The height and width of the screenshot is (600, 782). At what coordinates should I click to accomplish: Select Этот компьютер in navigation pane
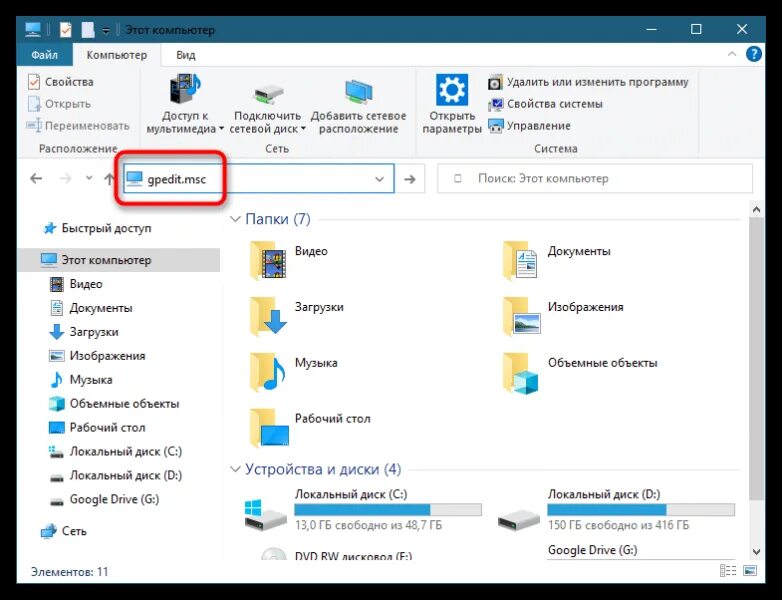tap(118, 260)
